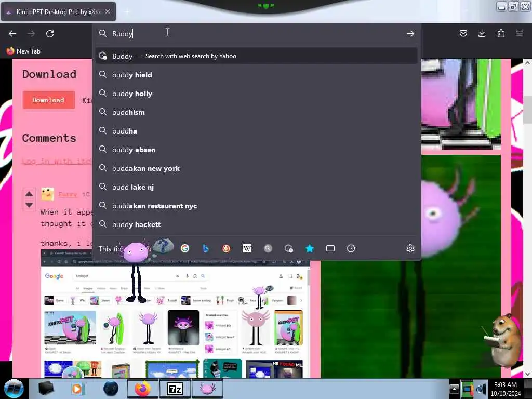Screen dimensions: 532x399
Task: Open search settings gear icon
Action: tap(410, 248)
